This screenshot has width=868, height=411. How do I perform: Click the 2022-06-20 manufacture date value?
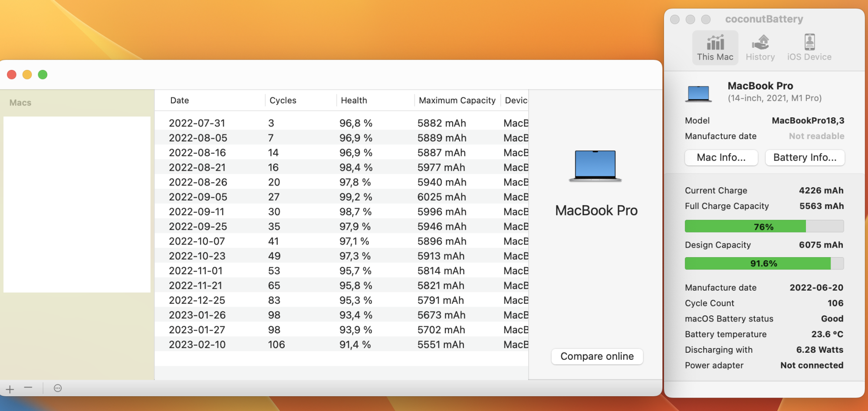click(816, 287)
